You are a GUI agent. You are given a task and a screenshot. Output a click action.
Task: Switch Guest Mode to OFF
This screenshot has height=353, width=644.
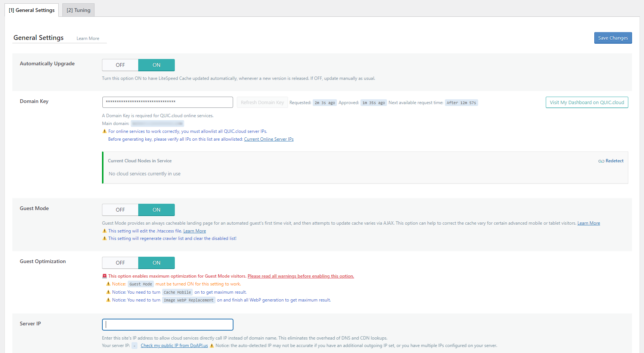120,209
